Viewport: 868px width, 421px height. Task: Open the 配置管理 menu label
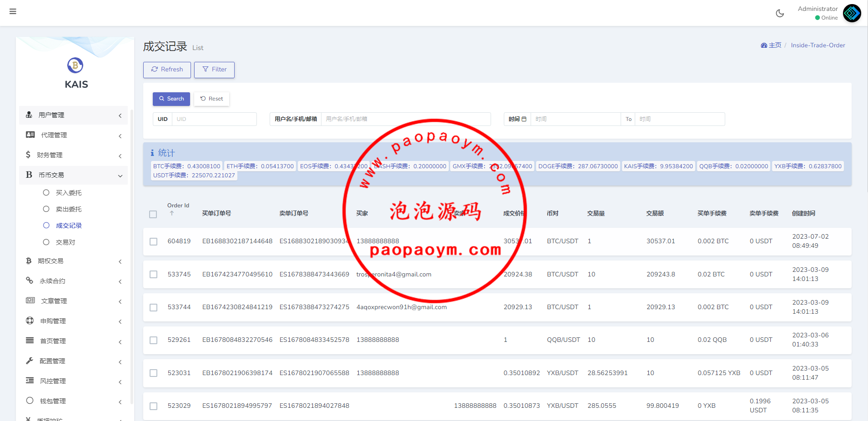(52, 361)
